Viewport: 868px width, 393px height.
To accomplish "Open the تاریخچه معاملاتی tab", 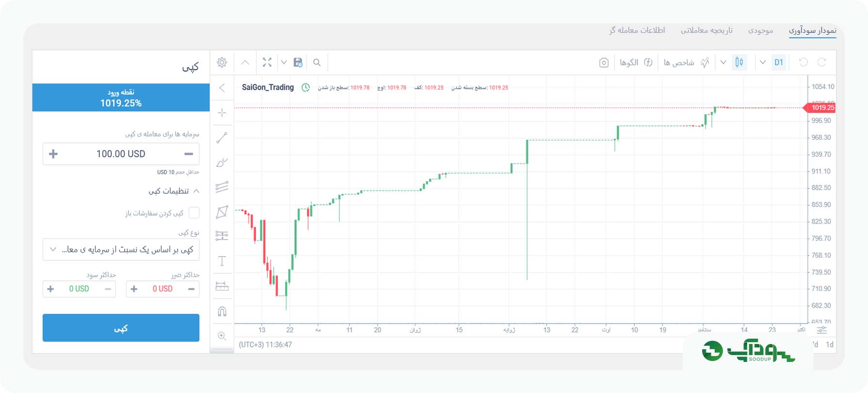I will [x=707, y=30].
